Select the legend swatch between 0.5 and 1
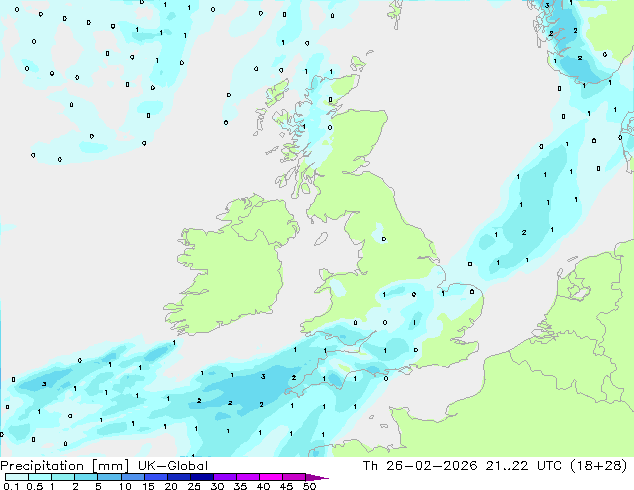This screenshot has width=634, height=490. (40, 477)
